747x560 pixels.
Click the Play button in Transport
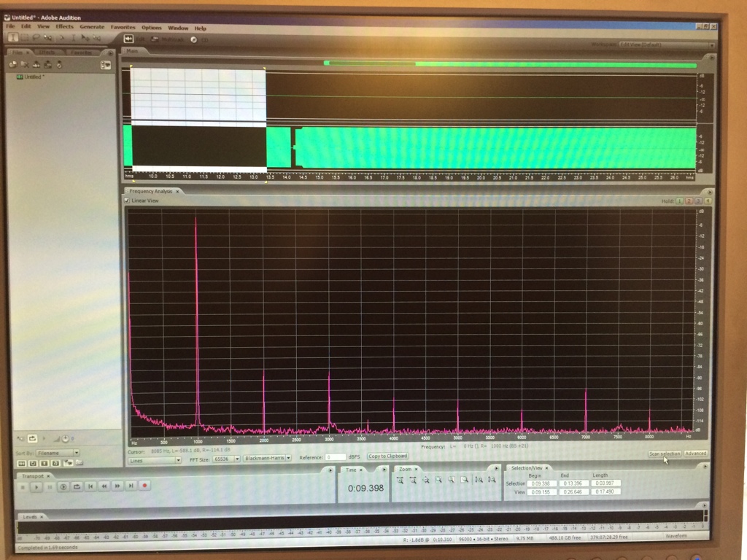coord(36,486)
